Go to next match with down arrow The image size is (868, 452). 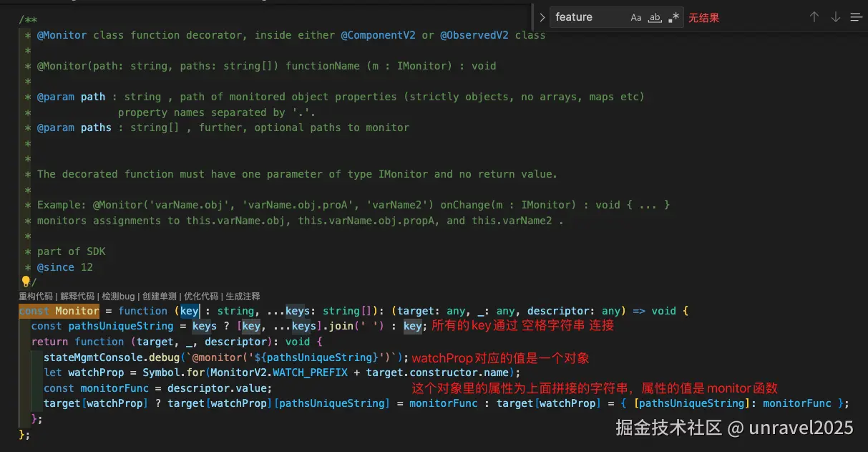(835, 17)
